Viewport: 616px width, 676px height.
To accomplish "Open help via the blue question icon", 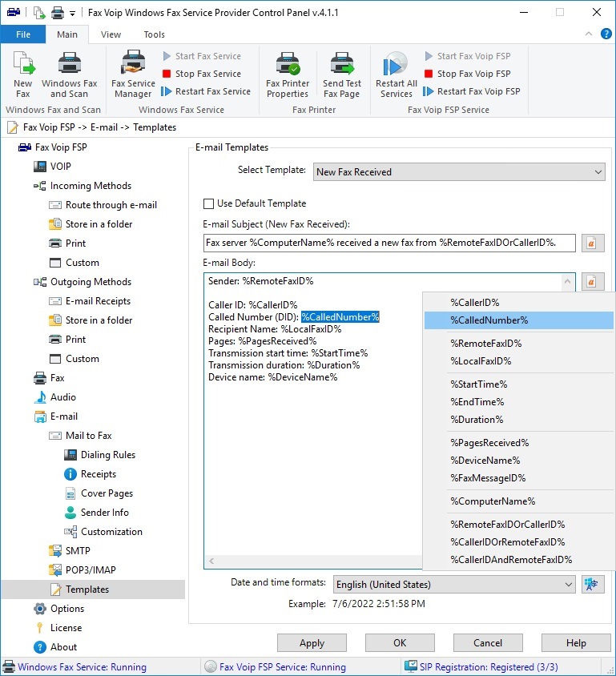I will (606, 34).
